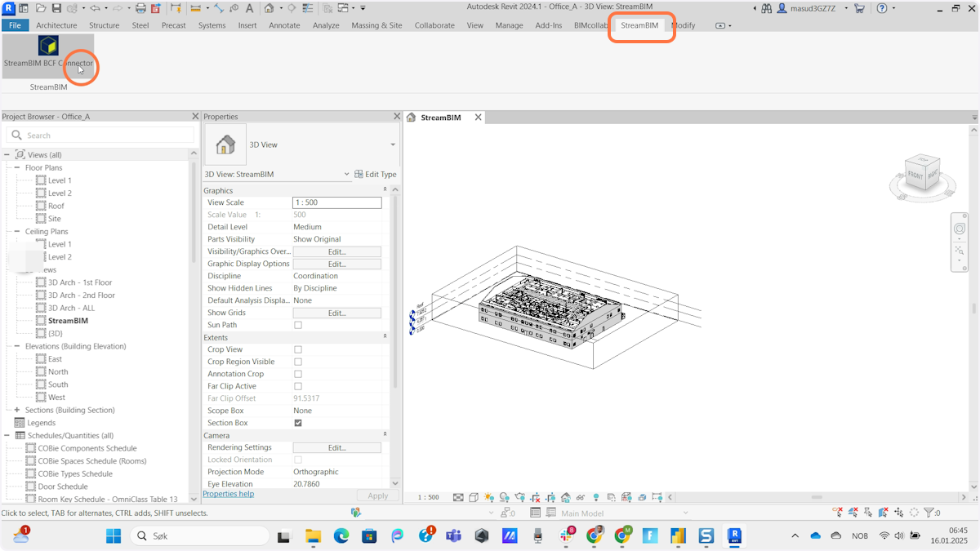Close the StreamBIM view tab
Screen dimensions: 980x551
(x=479, y=118)
